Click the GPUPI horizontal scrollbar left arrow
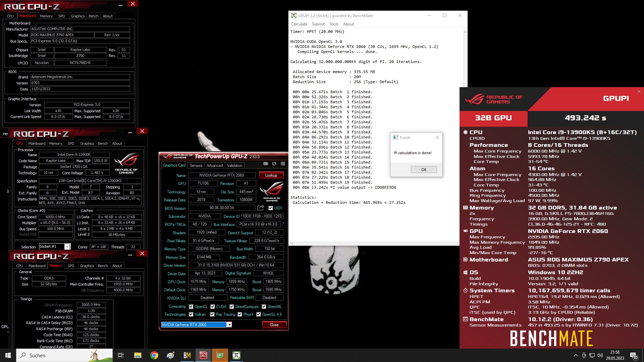 pos(292,244)
